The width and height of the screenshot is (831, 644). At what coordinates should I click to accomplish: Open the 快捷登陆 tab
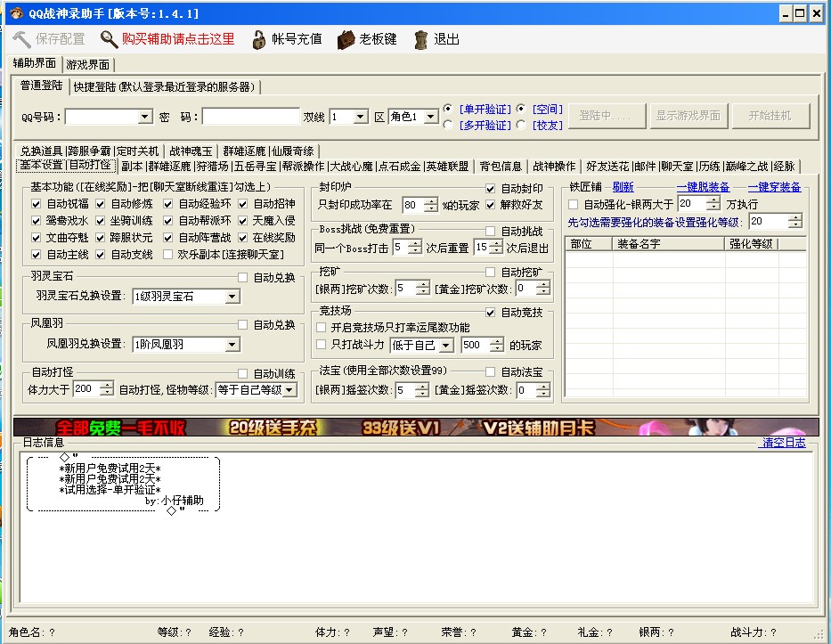pyautogui.click(x=165, y=87)
